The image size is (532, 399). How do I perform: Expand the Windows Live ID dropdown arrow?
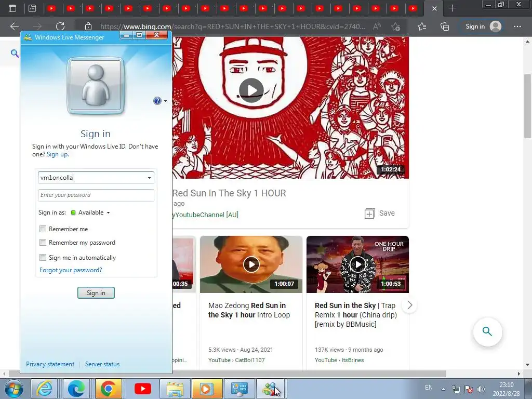pyautogui.click(x=149, y=178)
